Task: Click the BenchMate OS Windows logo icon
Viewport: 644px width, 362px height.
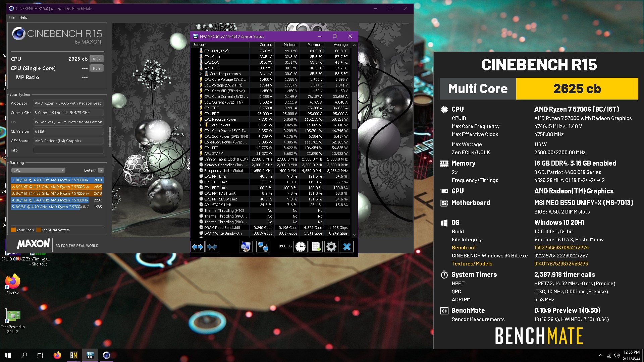Action: [444, 223]
